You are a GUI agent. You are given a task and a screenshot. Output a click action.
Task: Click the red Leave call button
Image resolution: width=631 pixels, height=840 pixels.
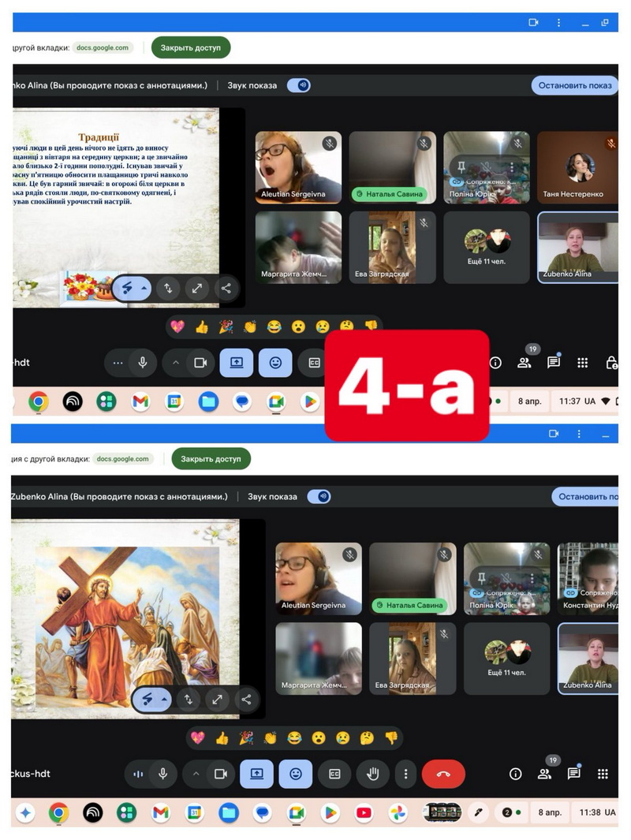point(443,774)
